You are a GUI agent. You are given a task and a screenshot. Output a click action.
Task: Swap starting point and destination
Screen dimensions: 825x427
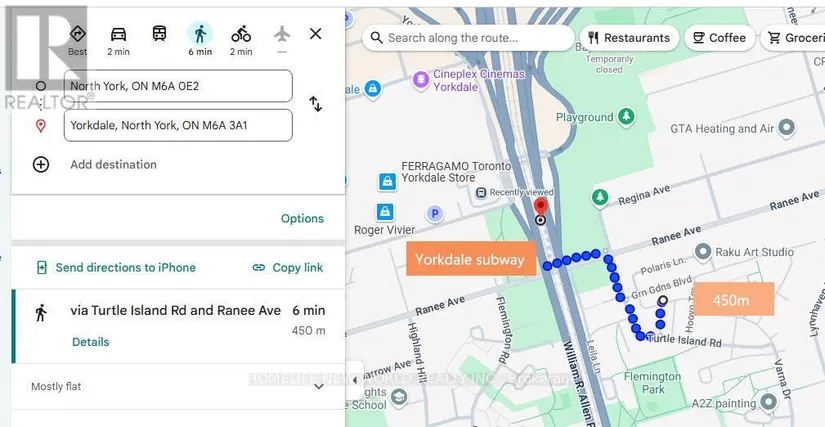[x=315, y=104]
